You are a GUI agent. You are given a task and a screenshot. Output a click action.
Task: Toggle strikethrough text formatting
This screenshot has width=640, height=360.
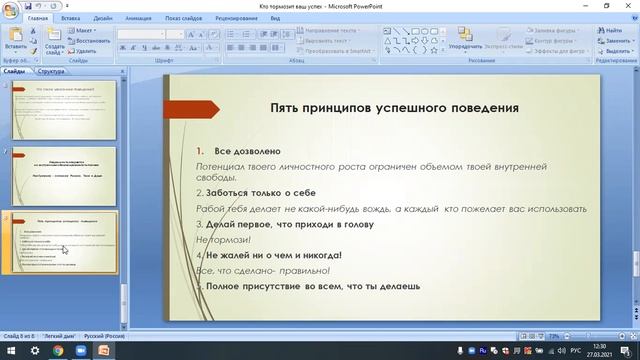tap(156, 48)
